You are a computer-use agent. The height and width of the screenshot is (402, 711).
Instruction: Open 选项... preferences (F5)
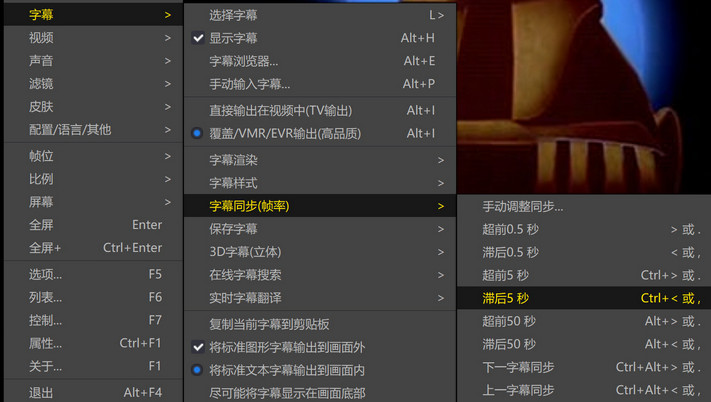click(x=93, y=275)
